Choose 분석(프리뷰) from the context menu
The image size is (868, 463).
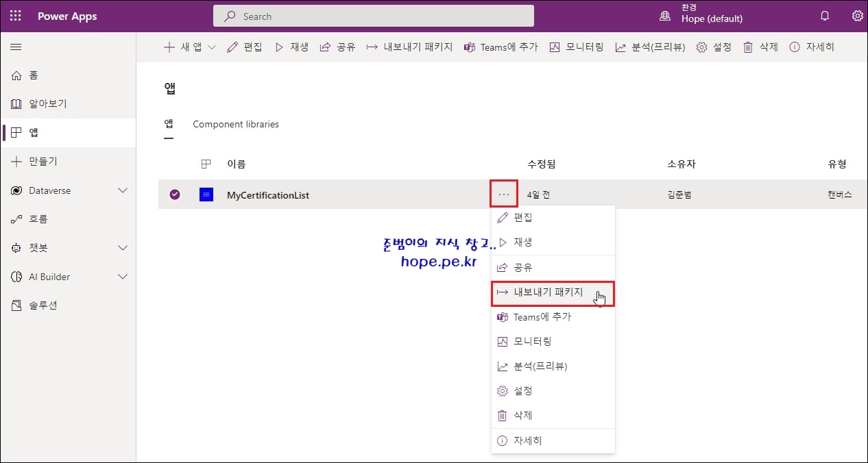tap(553, 366)
